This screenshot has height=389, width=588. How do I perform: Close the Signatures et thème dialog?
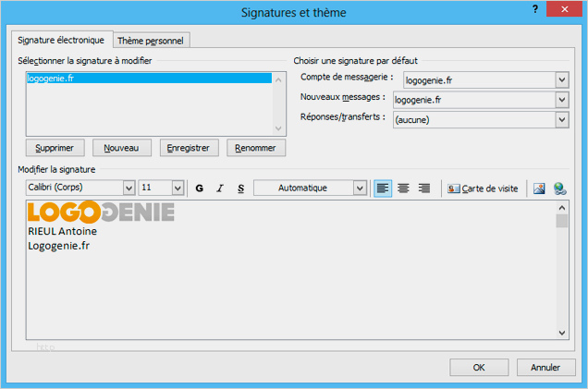click(x=564, y=9)
